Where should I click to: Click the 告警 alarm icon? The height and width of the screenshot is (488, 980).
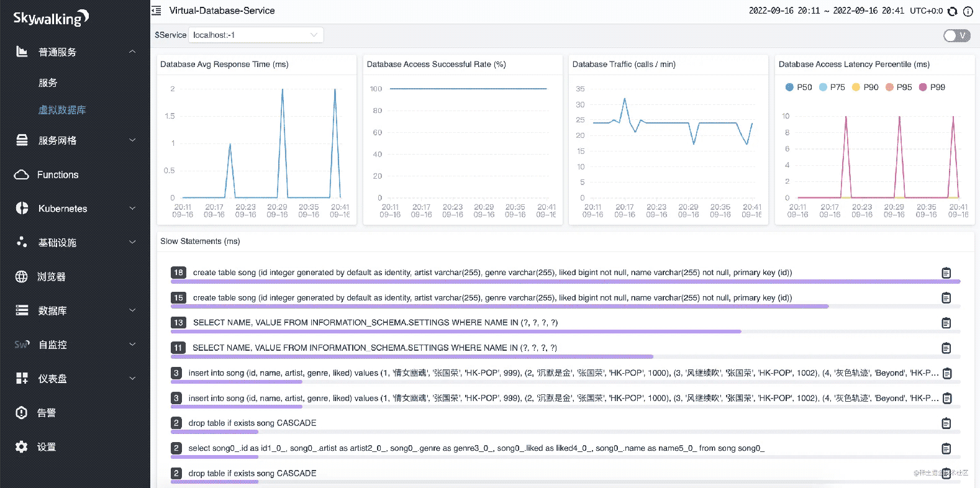click(x=22, y=413)
